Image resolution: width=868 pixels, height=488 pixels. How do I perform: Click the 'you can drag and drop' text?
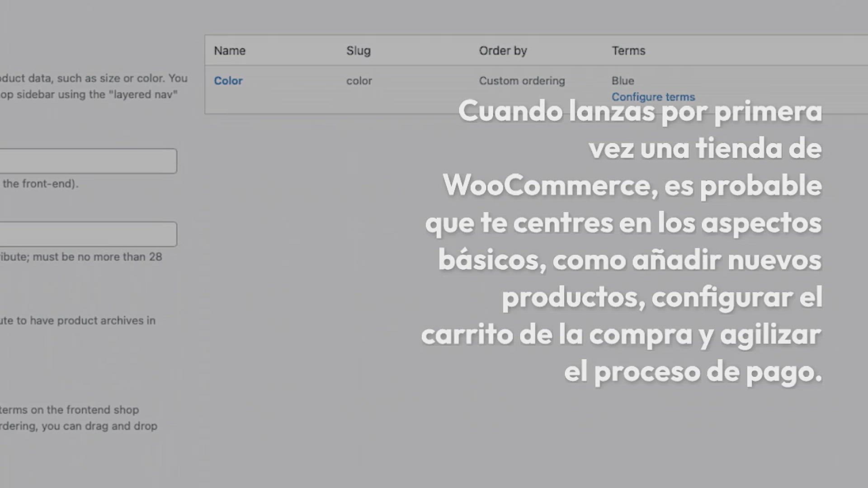[x=99, y=426]
